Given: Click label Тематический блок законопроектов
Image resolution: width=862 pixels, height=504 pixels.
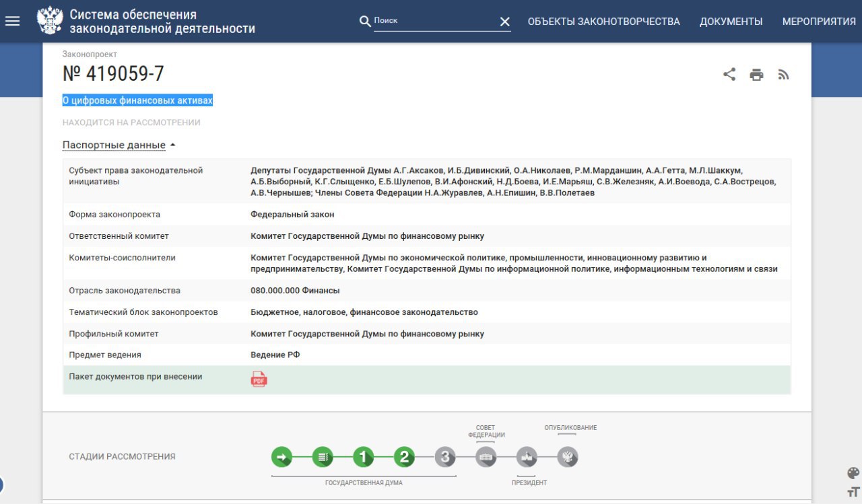Looking at the screenshot, I should [143, 312].
